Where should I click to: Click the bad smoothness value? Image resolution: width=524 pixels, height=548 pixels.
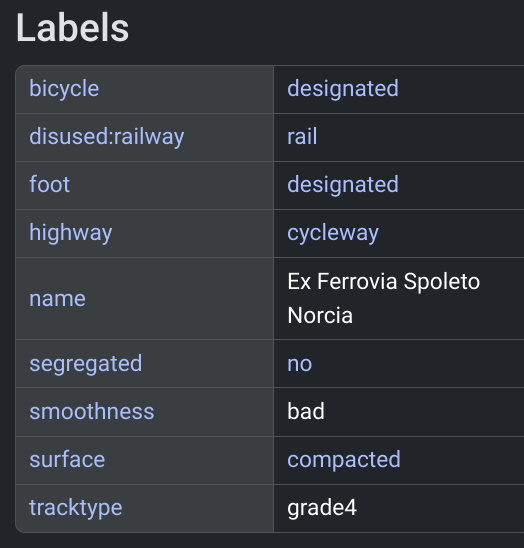306,411
